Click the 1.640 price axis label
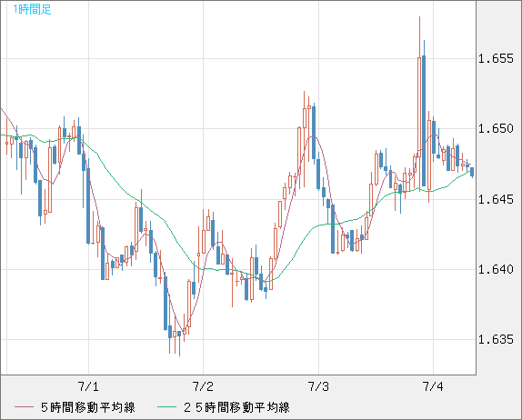The height and width of the screenshot is (420, 522). tap(496, 269)
